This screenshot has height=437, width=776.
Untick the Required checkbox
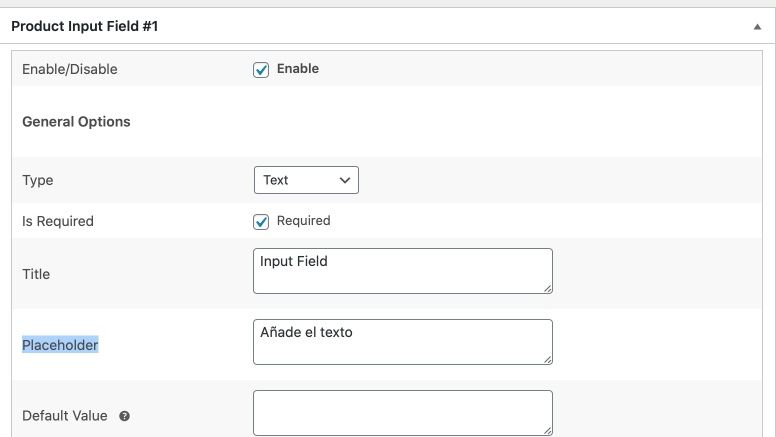(261, 222)
